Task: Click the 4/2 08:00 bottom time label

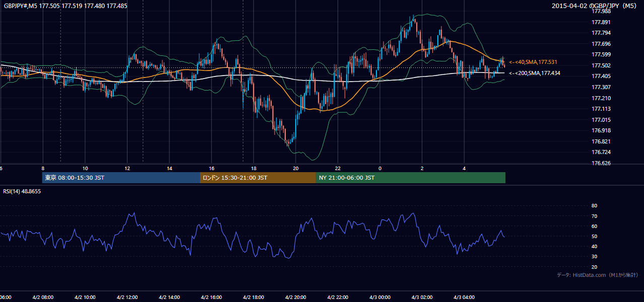Action: click(42, 297)
